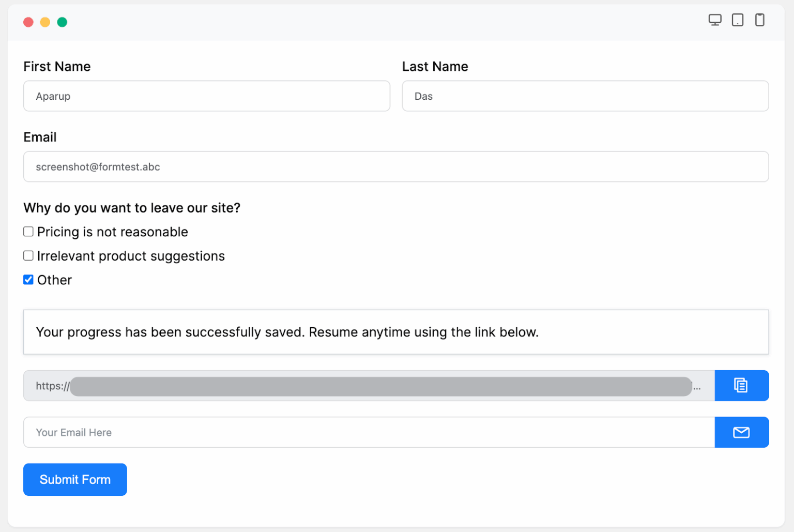Switch to tablet preview mode
The image size is (794, 532).
(737, 20)
